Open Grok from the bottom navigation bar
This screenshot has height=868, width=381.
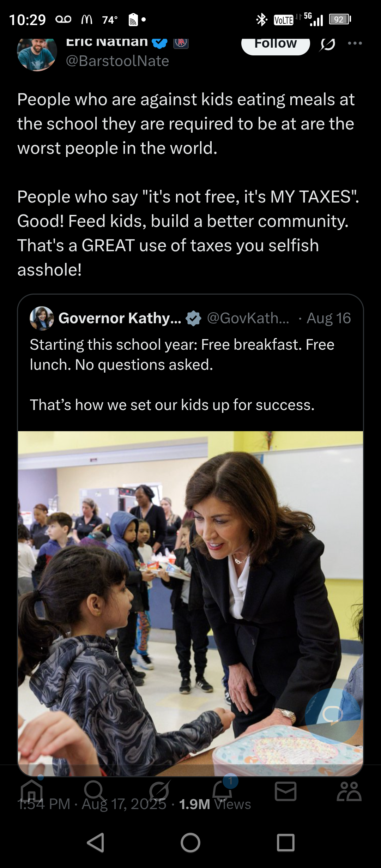tap(159, 791)
